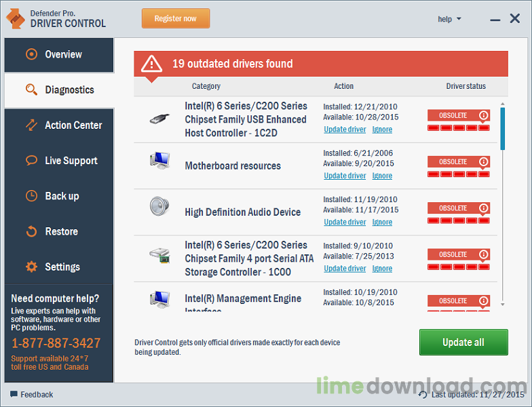This screenshot has width=532, height=407.
Task: Click the Driver status column header
Action: [x=465, y=86]
